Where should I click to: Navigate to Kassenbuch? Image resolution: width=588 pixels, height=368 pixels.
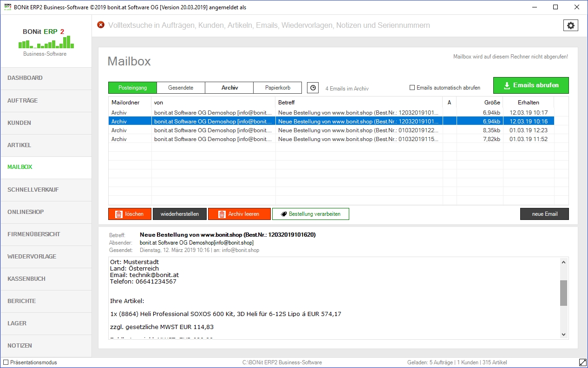46,278
